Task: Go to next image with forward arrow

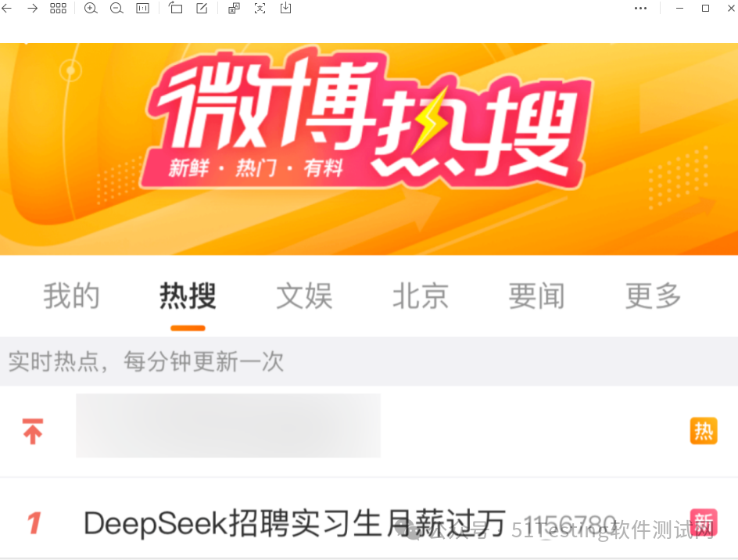Action: click(32, 8)
